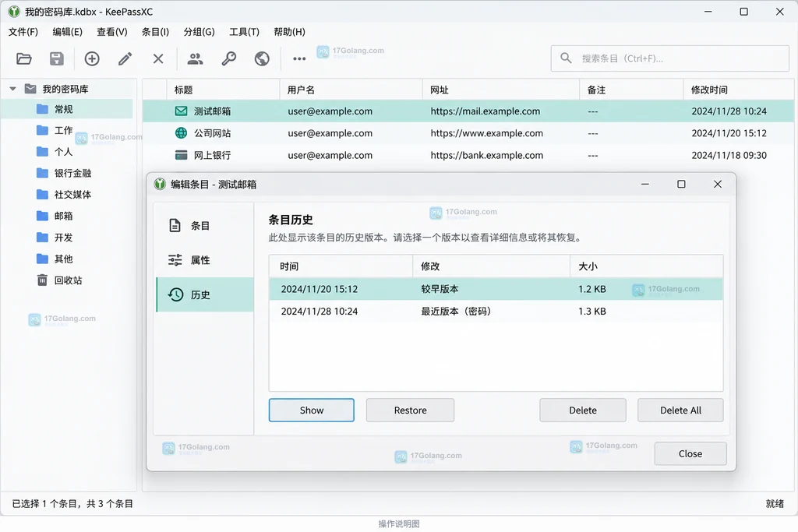Click the edit entry pencil icon
Viewport: 798px width, 532px height.
125,58
